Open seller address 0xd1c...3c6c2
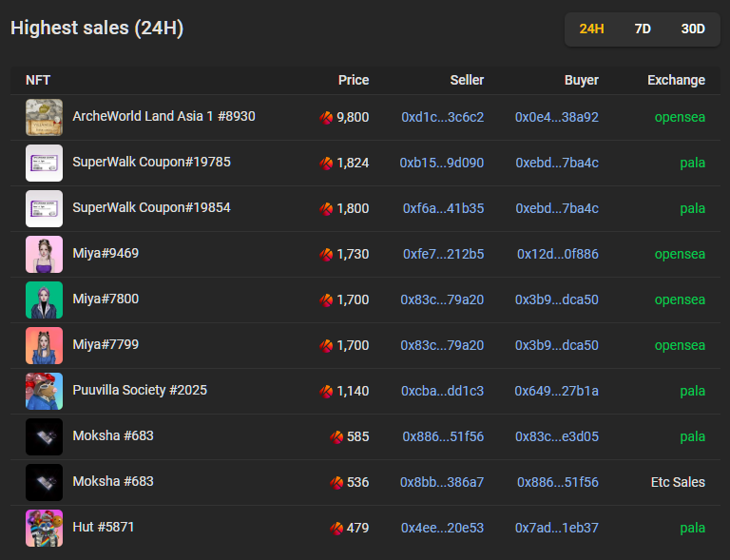730x560 pixels. pos(442,117)
